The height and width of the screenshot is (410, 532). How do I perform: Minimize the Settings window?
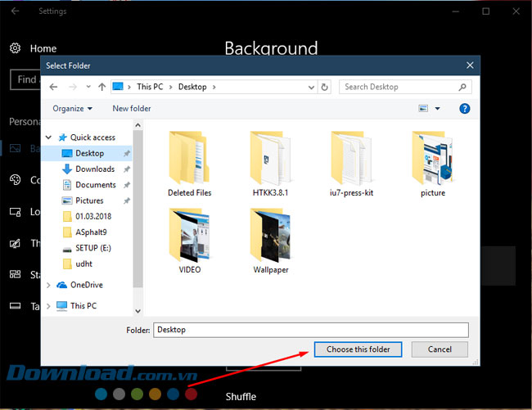[x=456, y=11]
